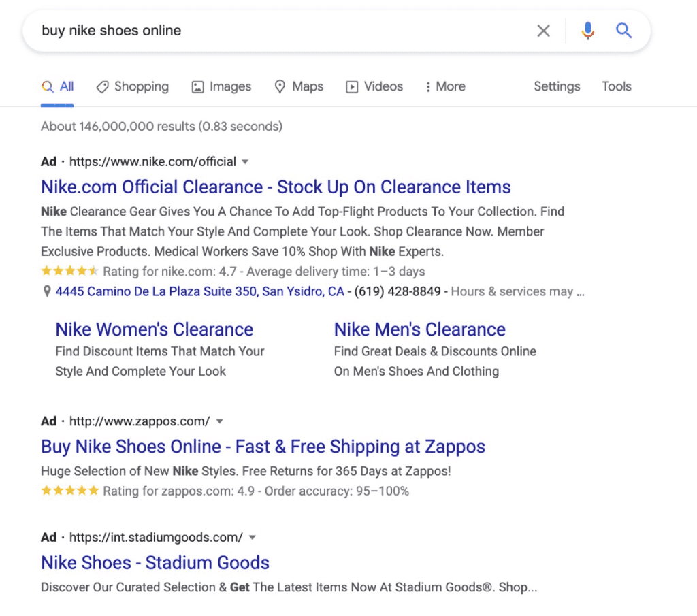The image size is (697, 616).
Task: Switch to the Videos tab
Action: point(374,86)
